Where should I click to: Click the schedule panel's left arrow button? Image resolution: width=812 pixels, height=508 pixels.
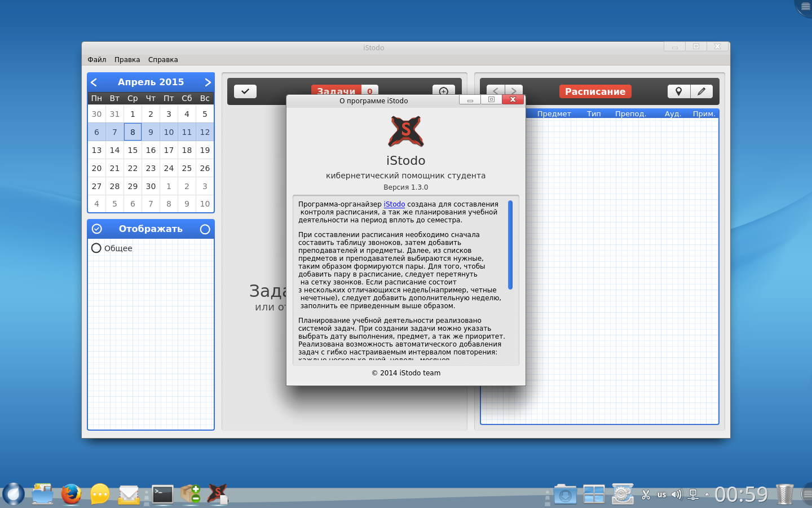coord(495,91)
